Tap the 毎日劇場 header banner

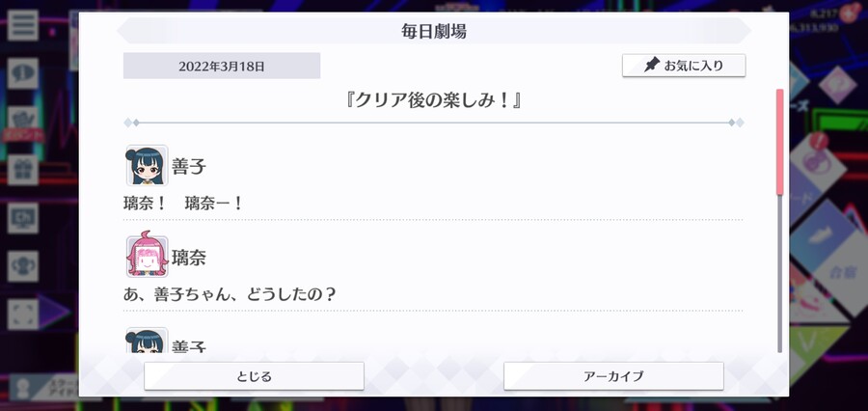(434, 31)
